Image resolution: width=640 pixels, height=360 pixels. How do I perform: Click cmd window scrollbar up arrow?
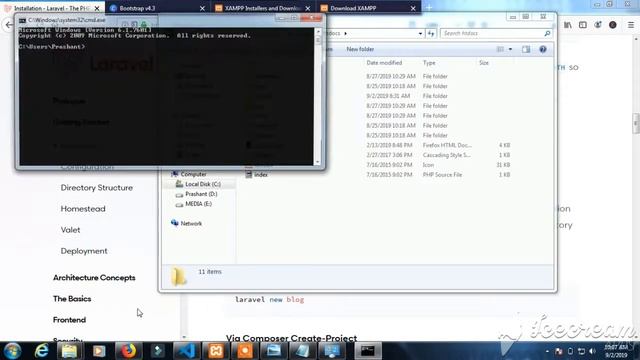point(318,31)
